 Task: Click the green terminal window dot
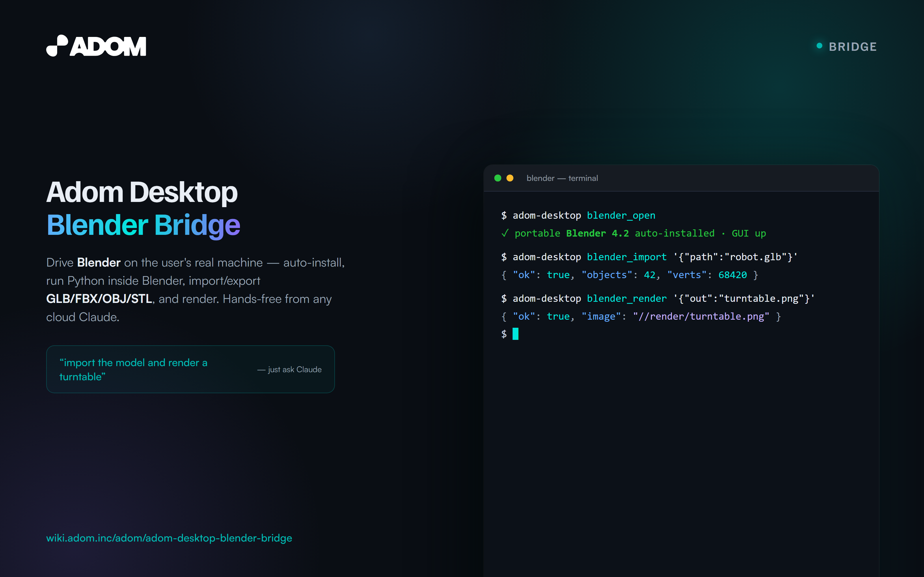(498, 178)
